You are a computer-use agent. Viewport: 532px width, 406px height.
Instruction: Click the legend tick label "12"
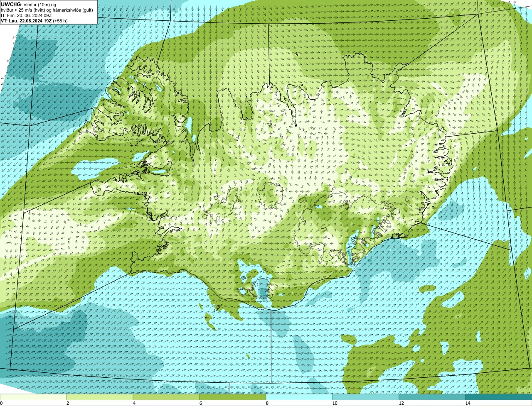[401, 403]
